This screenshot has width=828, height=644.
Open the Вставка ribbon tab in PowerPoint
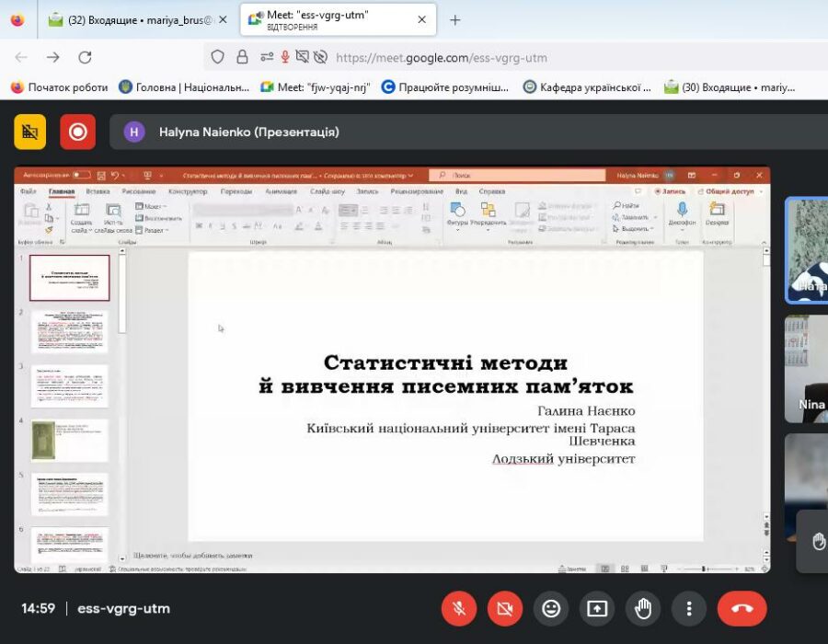pyautogui.click(x=98, y=191)
